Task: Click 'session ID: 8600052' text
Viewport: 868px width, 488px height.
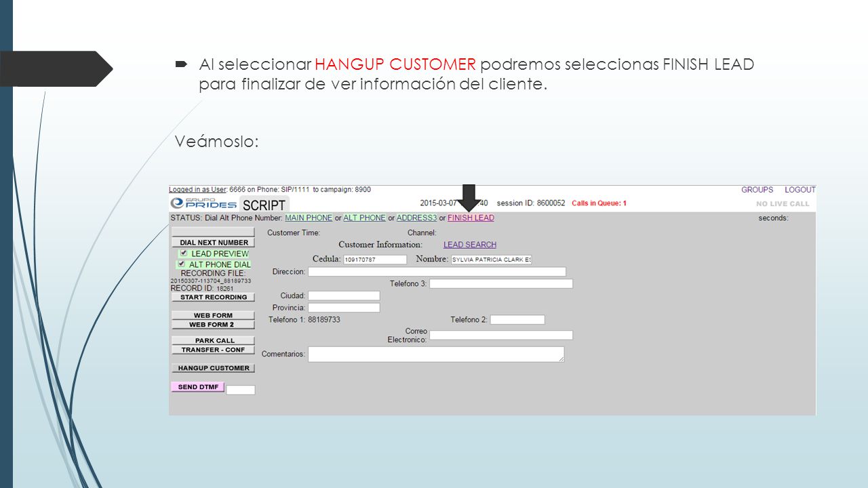Action: click(x=531, y=203)
